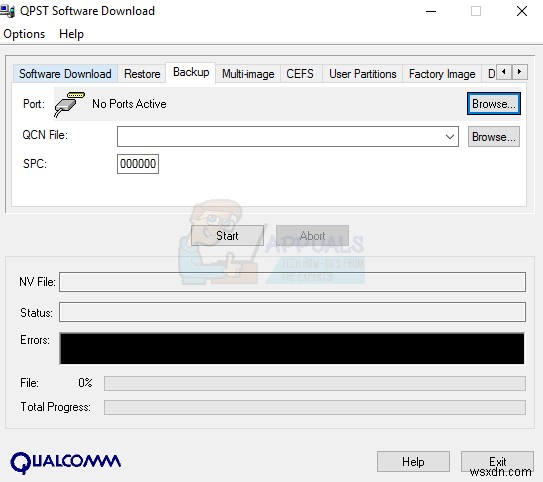543x482 pixels.
Task: Browse for a port
Action: [x=493, y=104]
